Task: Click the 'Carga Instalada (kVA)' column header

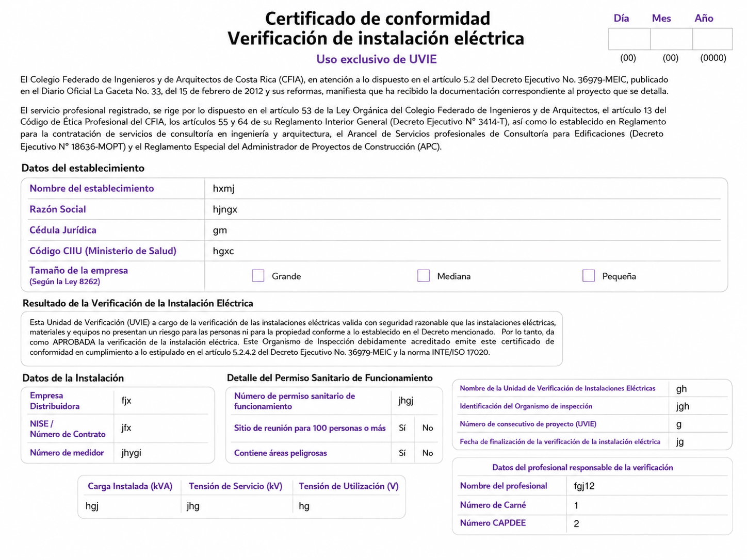Action: point(130,486)
